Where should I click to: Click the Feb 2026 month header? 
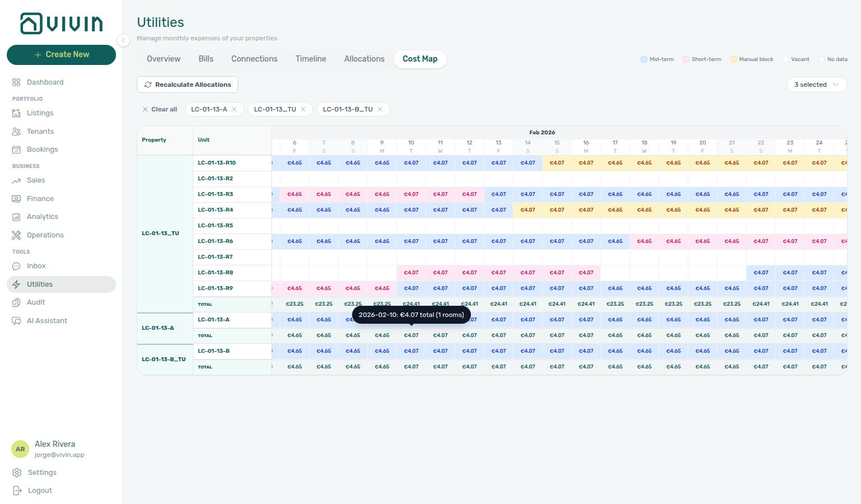542,133
